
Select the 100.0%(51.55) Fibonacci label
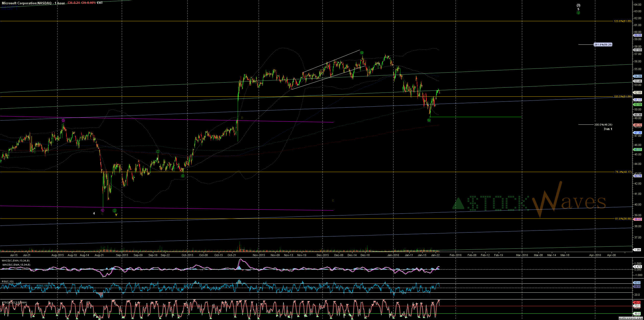[x=623, y=96]
